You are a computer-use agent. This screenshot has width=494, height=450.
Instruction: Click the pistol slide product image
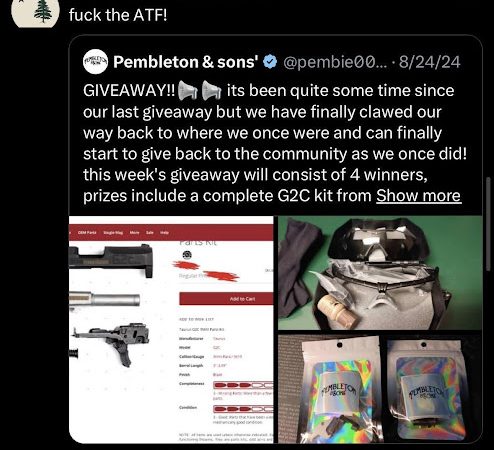pyautogui.click(x=111, y=260)
